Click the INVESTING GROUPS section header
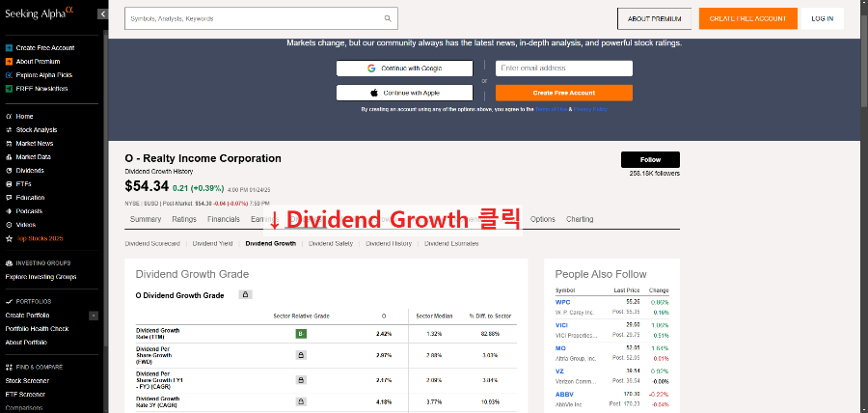This screenshot has width=868, height=413. click(43, 263)
